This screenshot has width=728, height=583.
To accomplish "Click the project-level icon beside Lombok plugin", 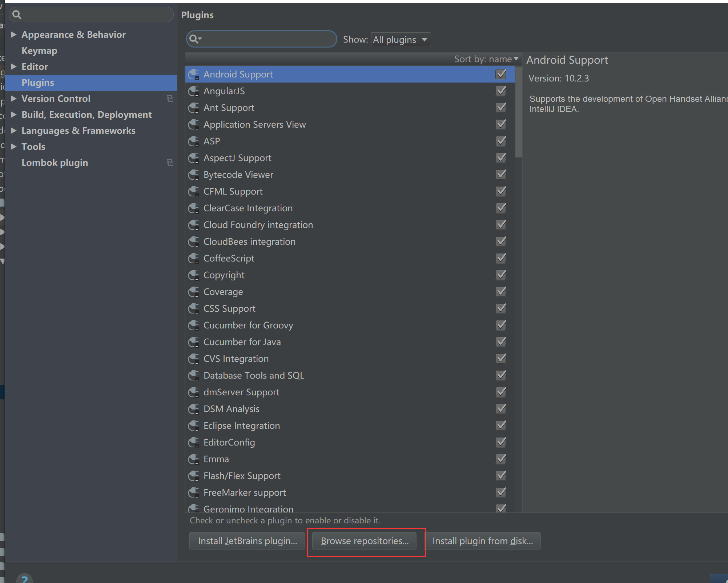I will [170, 163].
